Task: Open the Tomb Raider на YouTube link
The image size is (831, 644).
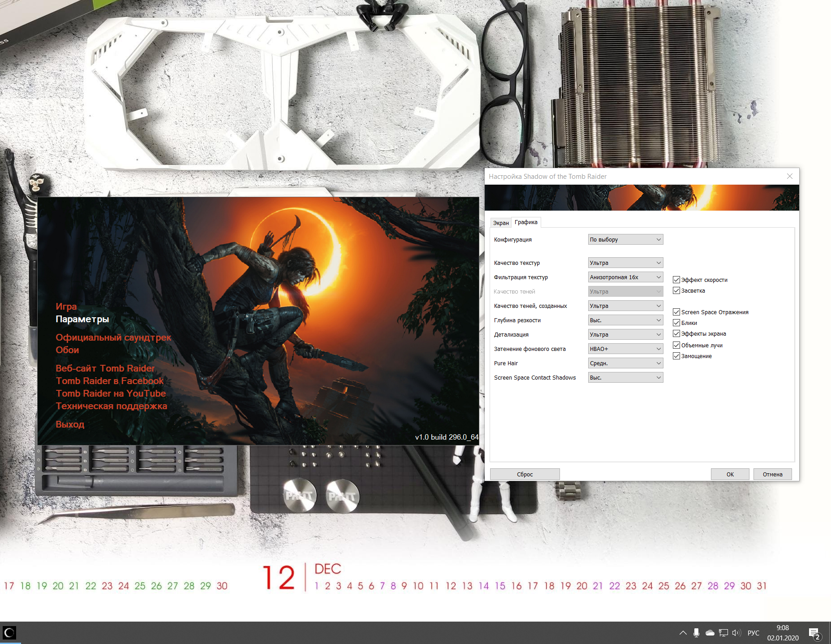Action: click(x=111, y=393)
